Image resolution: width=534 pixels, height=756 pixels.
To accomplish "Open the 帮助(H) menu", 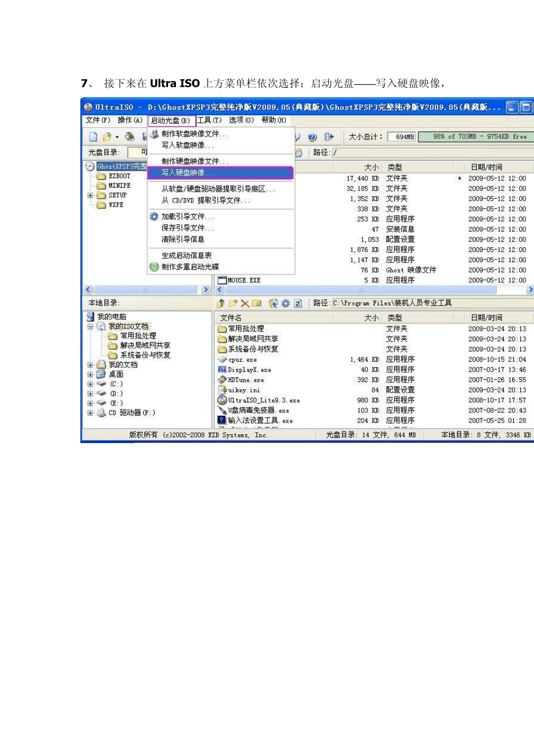I will pos(274,120).
